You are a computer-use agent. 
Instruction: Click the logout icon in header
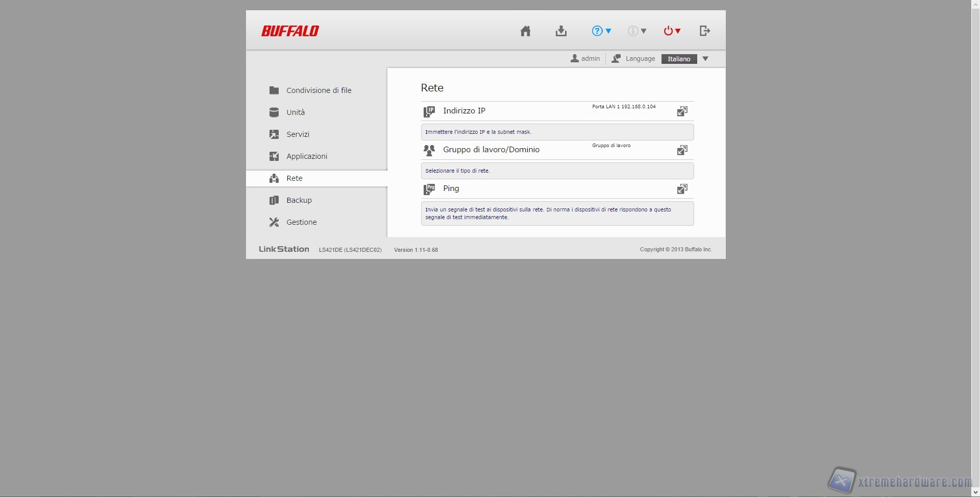click(705, 31)
